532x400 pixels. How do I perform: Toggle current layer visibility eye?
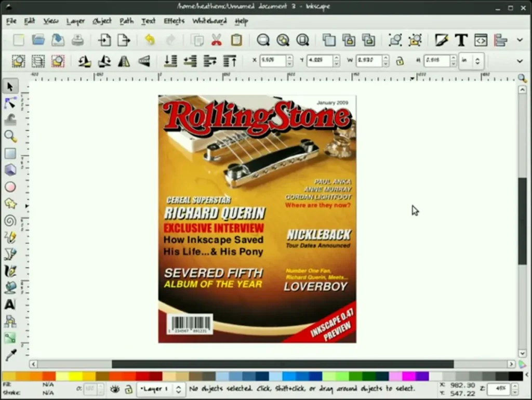tap(115, 389)
